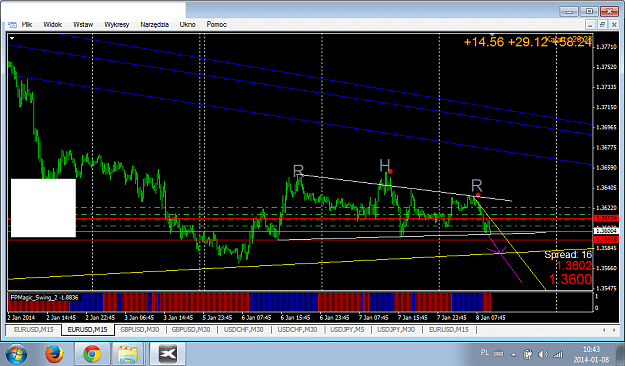The image size is (625, 366).
Task: Close the inner chart window
Action: point(614,25)
